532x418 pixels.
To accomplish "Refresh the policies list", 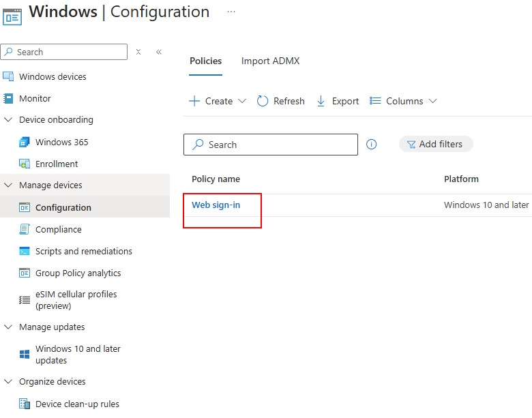I will (x=280, y=101).
